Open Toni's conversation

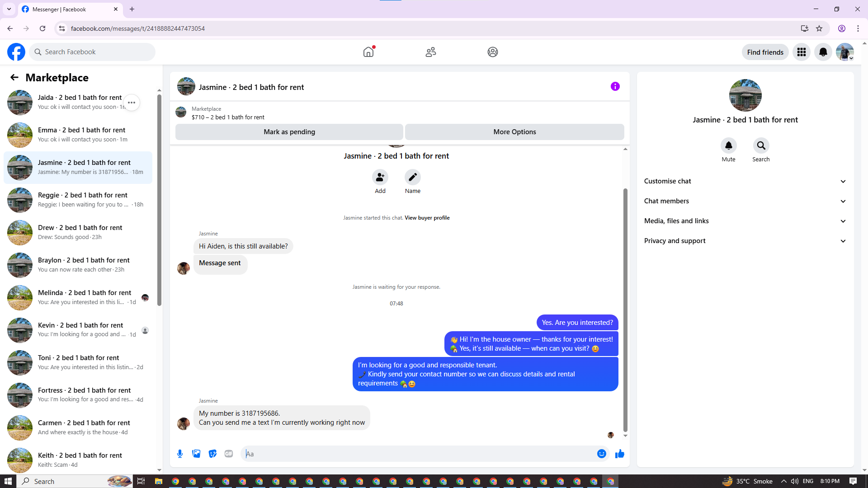click(78, 362)
